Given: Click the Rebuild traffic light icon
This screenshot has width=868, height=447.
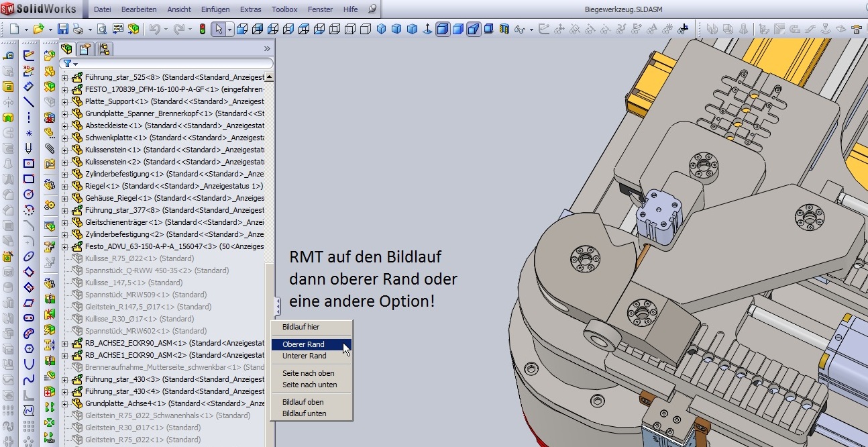Looking at the screenshot, I should pos(202,29).
